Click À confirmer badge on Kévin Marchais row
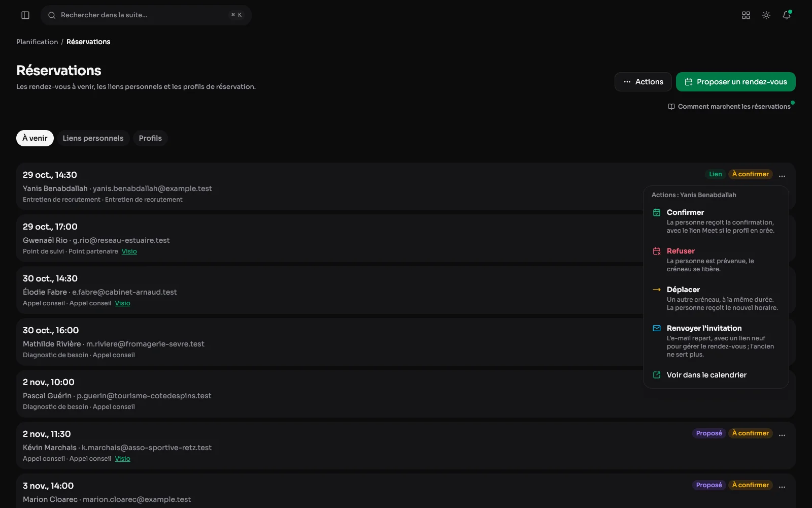This screenshot has width=812, height=508. pyautogui.click(x=751, y=433)
